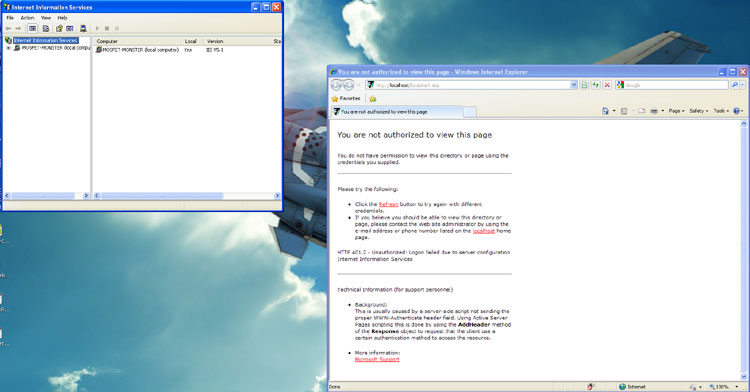Image resolution: width=750 pixels, height=392 pixels.
Task: Click the IE Stop loading X icon
Action: point(607,85)
